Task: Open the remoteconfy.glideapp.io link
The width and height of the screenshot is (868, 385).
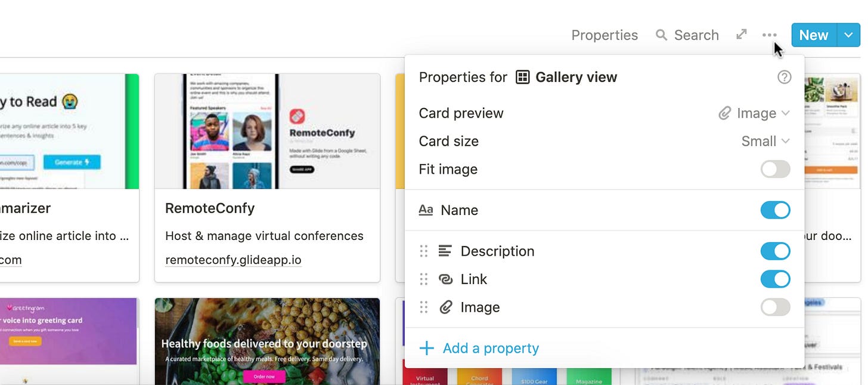Action: click(233, 260)
